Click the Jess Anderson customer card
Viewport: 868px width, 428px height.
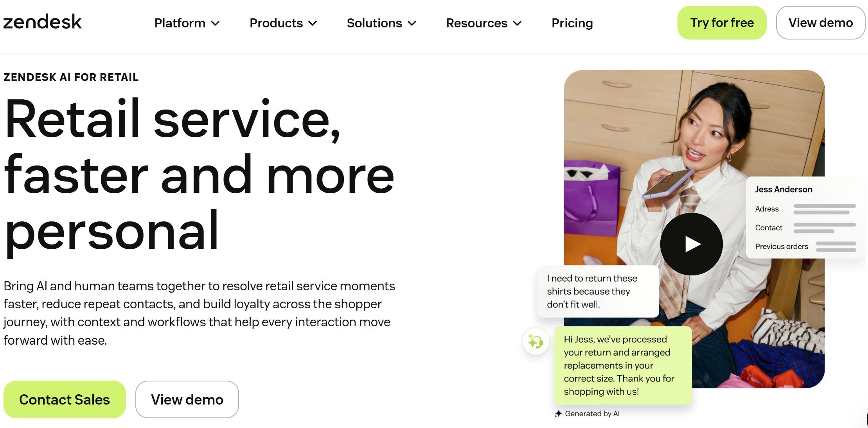(x=806, y=218)
